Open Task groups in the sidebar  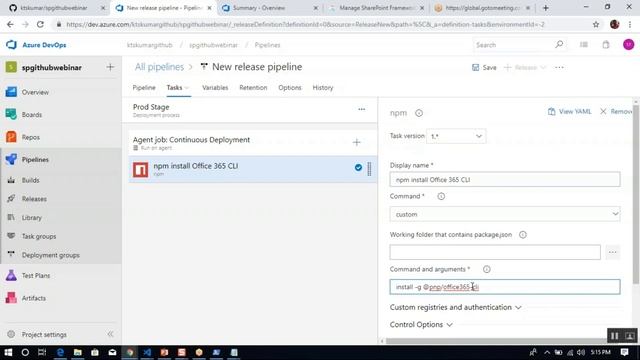pos(39,236)
